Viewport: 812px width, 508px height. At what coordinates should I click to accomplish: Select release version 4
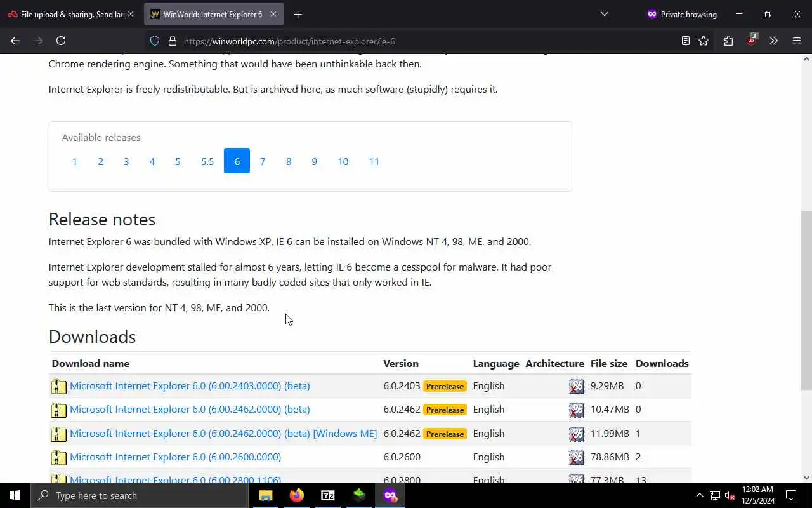152,161
